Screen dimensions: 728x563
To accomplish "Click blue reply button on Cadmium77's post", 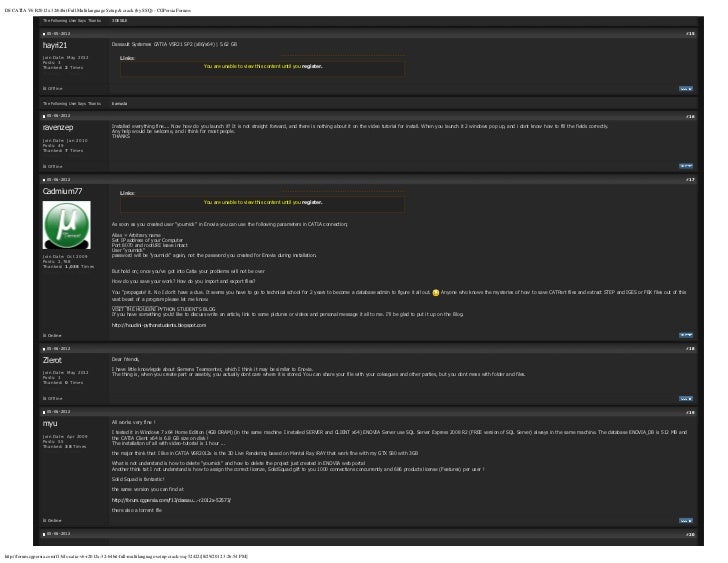I will [686, 335].
